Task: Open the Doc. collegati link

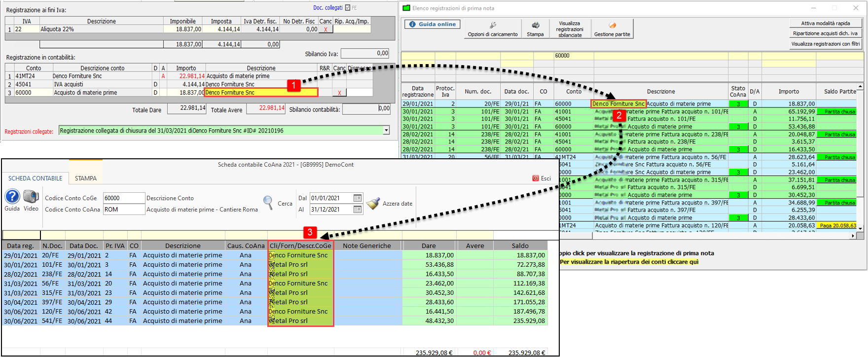Action: coord(328,7)
